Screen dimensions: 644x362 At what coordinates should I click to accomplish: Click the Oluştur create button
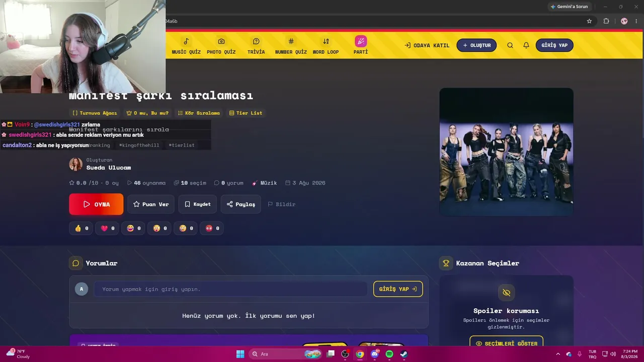476,45
